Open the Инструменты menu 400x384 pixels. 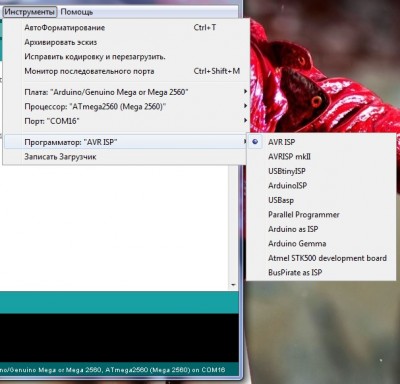tap(30, 12)
